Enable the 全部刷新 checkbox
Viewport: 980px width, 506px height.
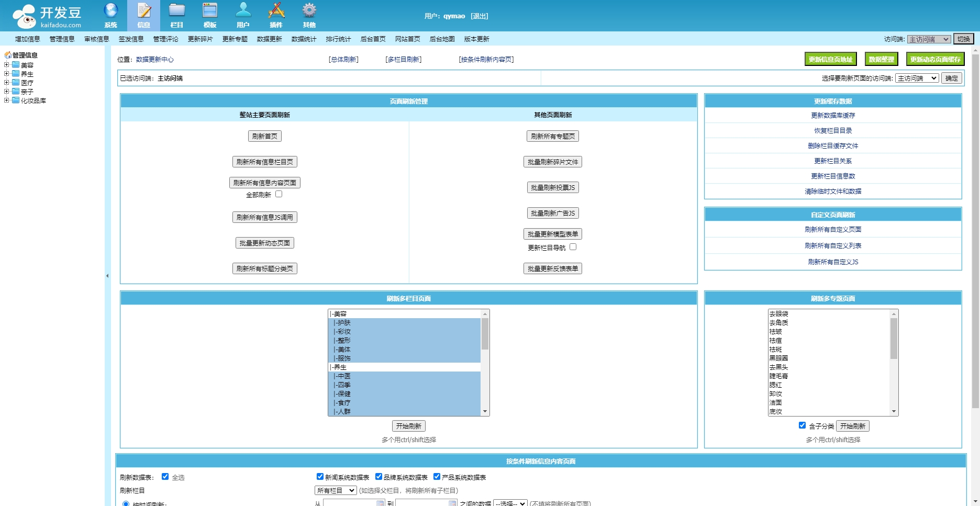pyautogui.click(x=279, y=194)
